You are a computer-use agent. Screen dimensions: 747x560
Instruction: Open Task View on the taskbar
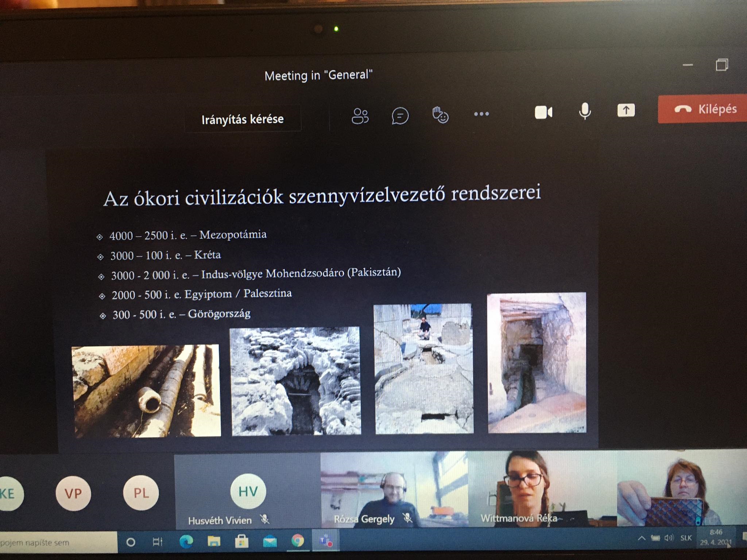click(x=158, y=542)
